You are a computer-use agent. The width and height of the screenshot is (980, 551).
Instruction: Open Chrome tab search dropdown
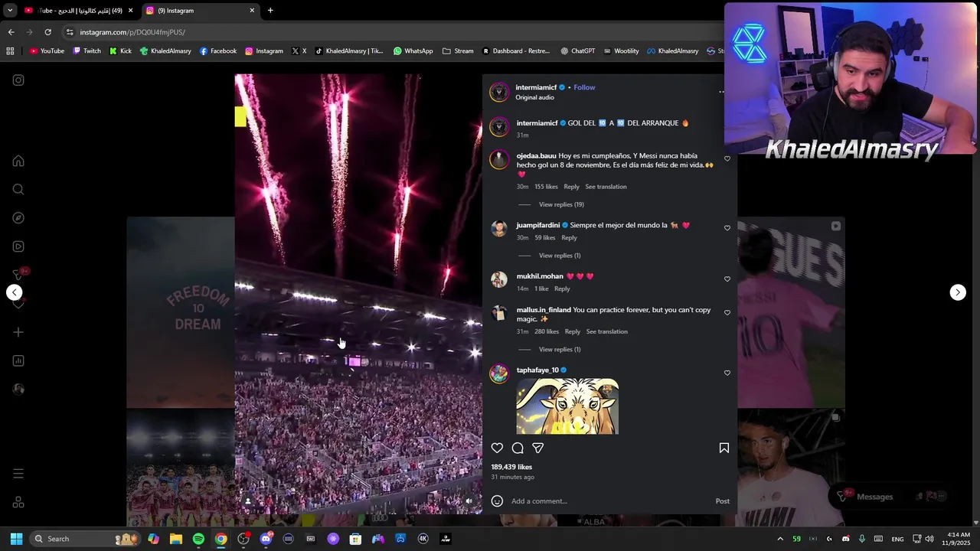point(10,11)
